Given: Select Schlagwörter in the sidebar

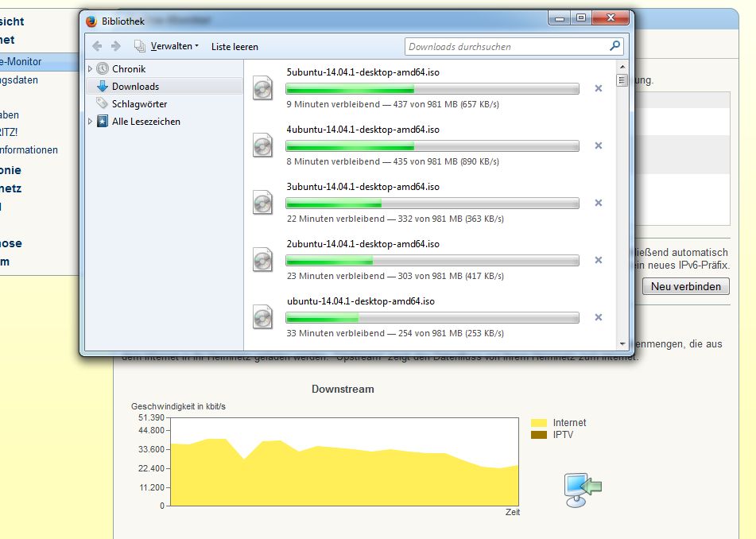Looking at the screenshot, I should point(139,104).
